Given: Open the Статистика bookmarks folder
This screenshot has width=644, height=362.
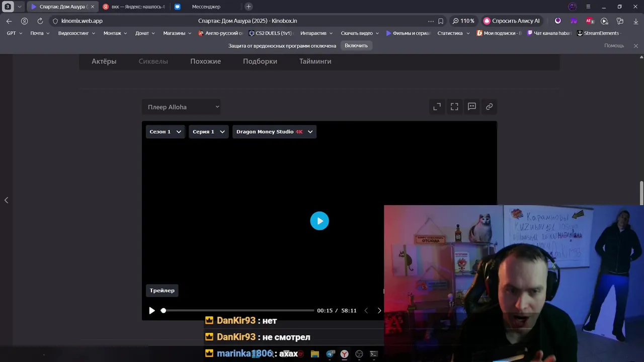Looking at the screenshot, I should (454, 33).
